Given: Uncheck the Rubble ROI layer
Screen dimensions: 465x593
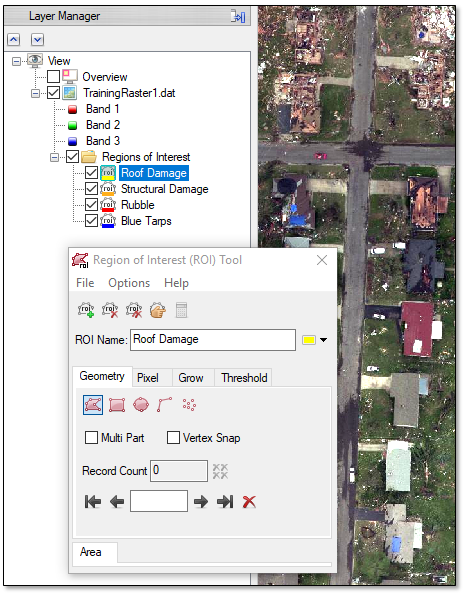Looking at the screenshot, I should click(91, 205).
